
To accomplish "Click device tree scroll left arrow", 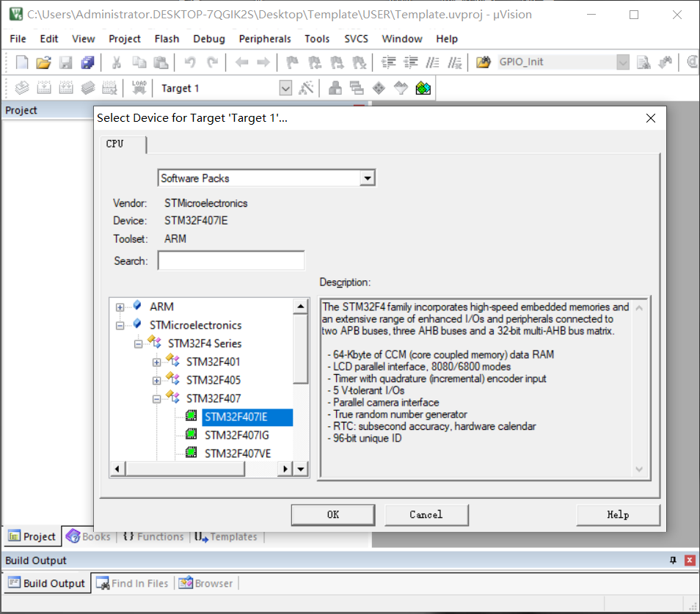I will tap(118, 469).
